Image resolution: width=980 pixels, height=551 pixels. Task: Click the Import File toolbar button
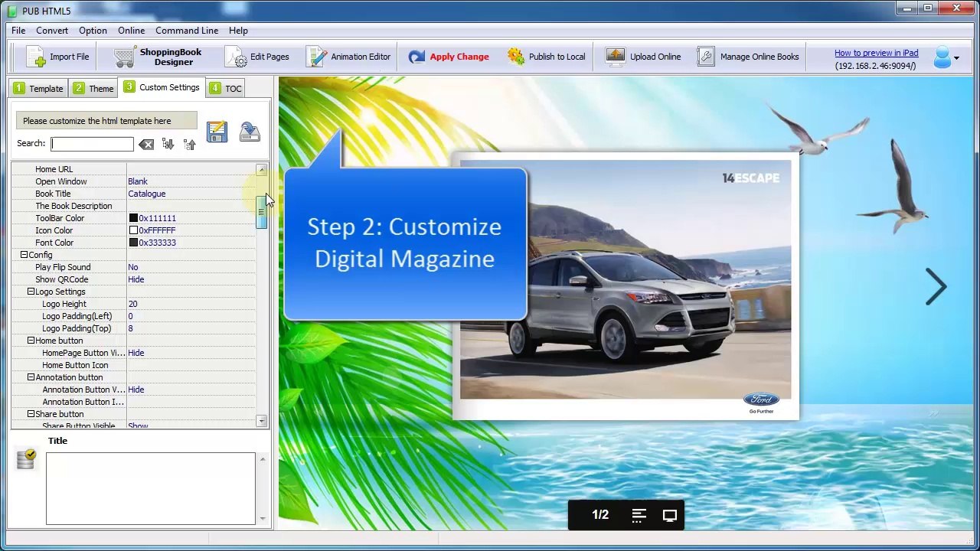click(57, 57)
